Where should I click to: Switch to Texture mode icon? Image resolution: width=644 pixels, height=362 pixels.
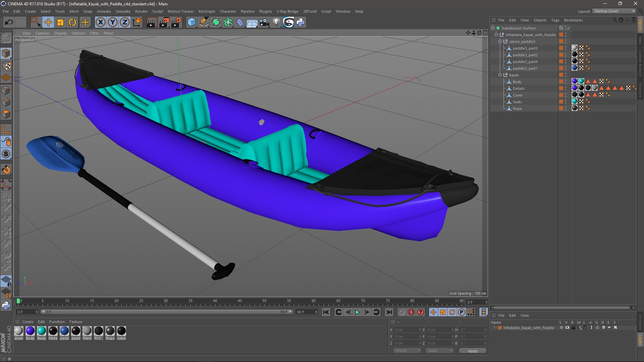[x=6, y=66]
